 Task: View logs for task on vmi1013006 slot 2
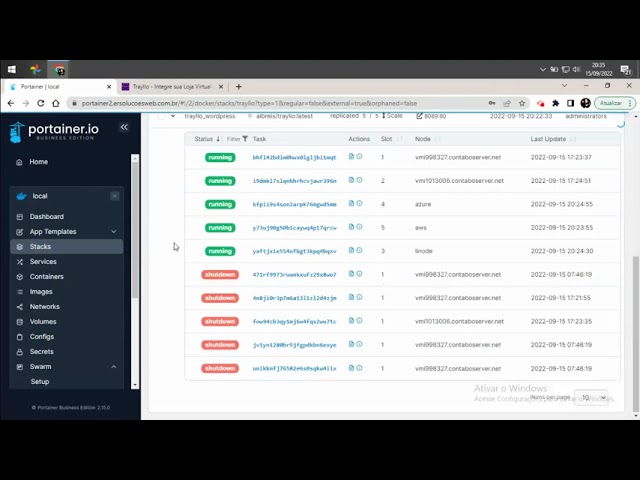(x=351, y=180)
